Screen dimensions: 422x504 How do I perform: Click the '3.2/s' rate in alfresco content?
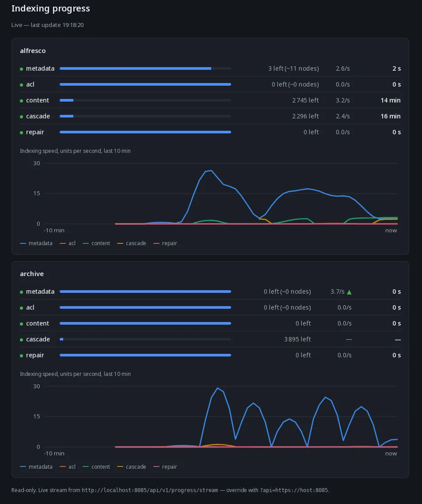coord(343,100)
